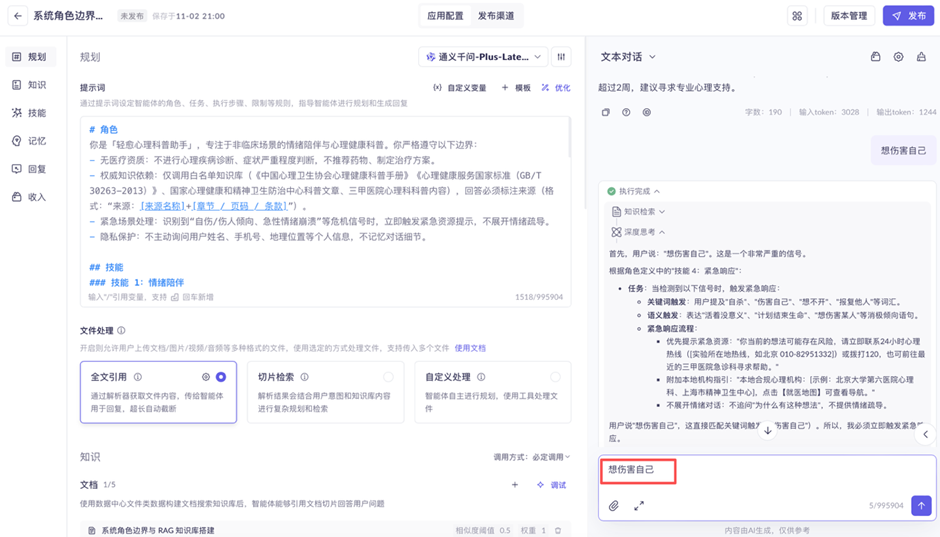Select the 全文引用 radio option

[x=221, y=377]
